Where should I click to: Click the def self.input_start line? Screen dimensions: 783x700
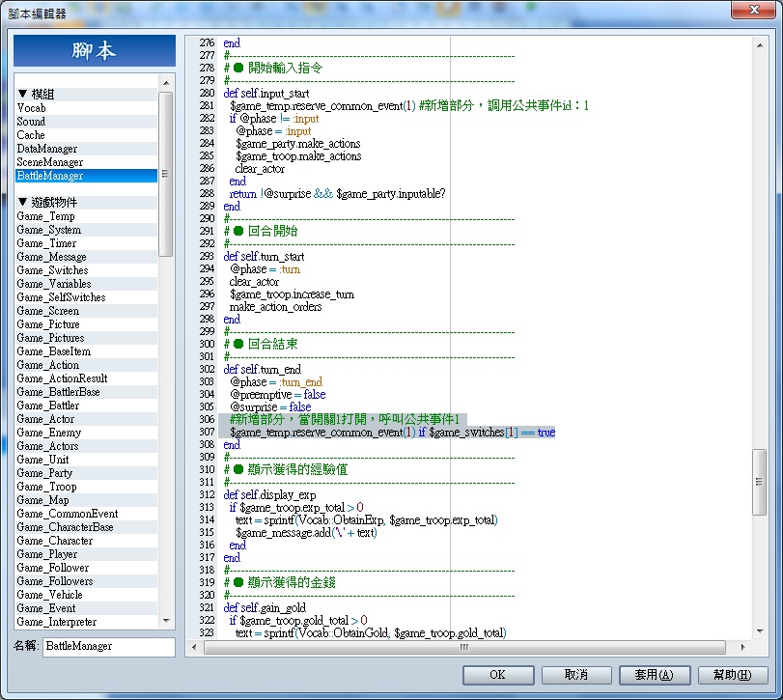point(266,94)
